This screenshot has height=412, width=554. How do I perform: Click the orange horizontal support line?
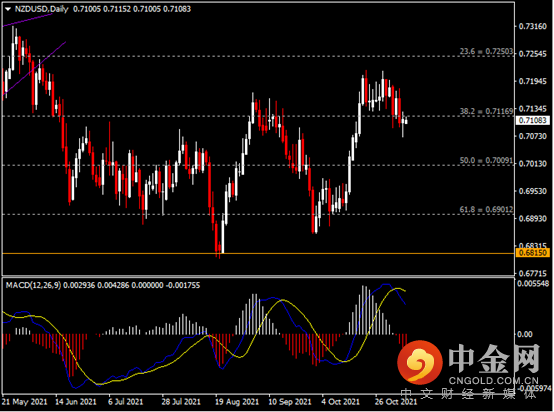coord(258,253)
